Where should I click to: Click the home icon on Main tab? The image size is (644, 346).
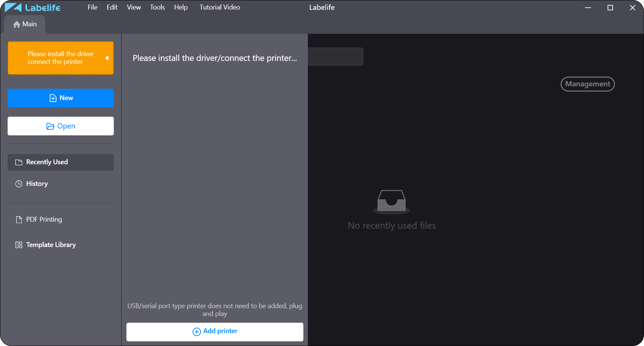pyautogui.click(x=17, y=24)
